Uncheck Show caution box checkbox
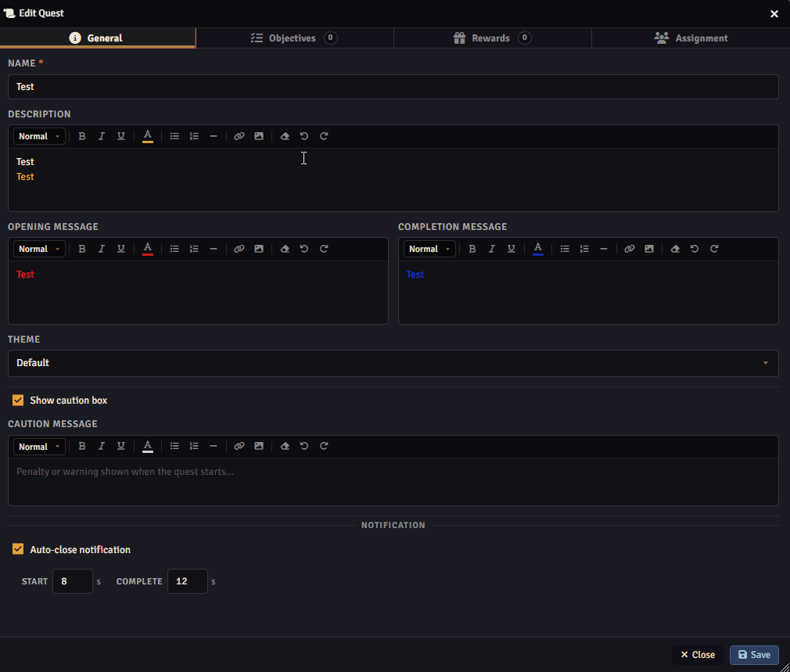Image resolution: width=790 pixels, height=672 pixels. (18, 400)
